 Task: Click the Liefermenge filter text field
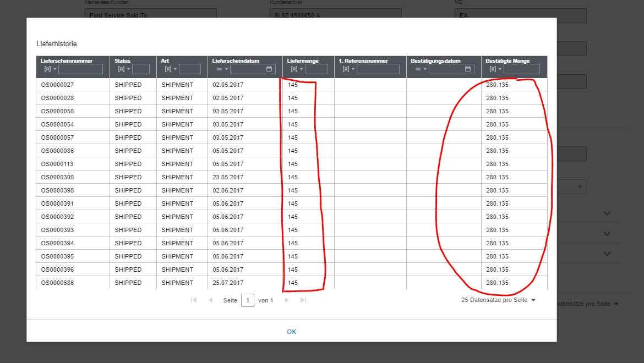[316, 69]
